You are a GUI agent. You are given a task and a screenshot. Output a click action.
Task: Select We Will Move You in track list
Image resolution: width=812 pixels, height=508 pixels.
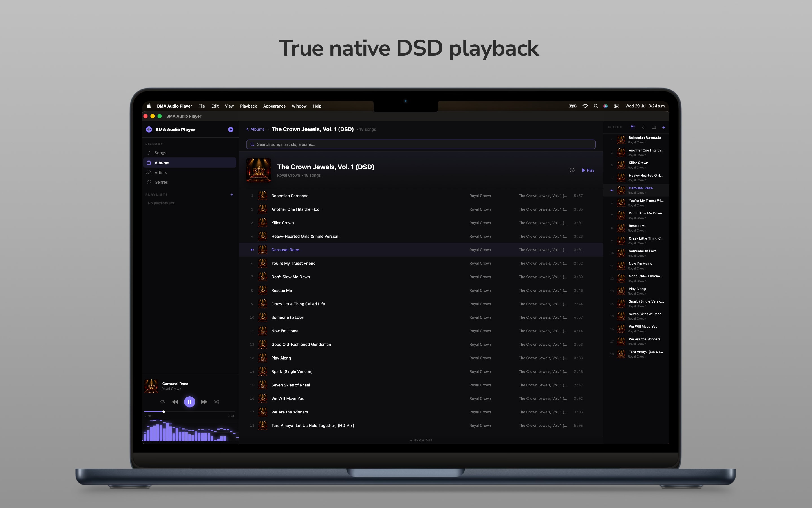coord(421,398)
